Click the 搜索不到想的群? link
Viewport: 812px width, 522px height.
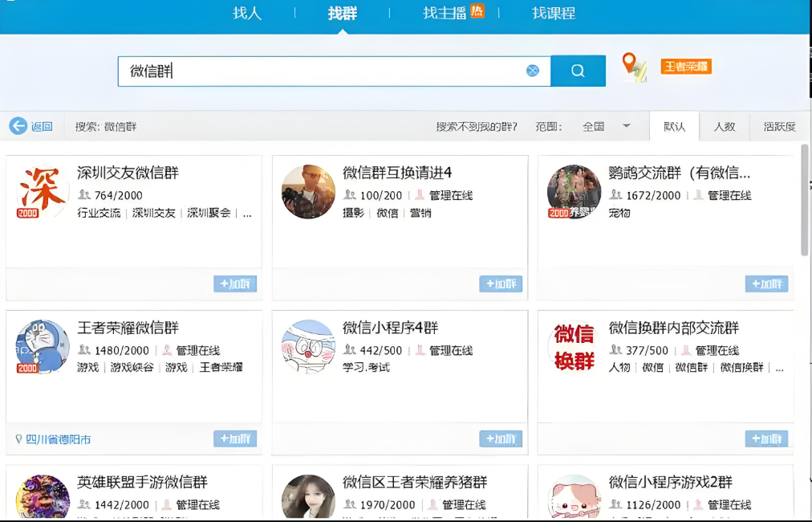pyautogui.click(x=476, y=126)
